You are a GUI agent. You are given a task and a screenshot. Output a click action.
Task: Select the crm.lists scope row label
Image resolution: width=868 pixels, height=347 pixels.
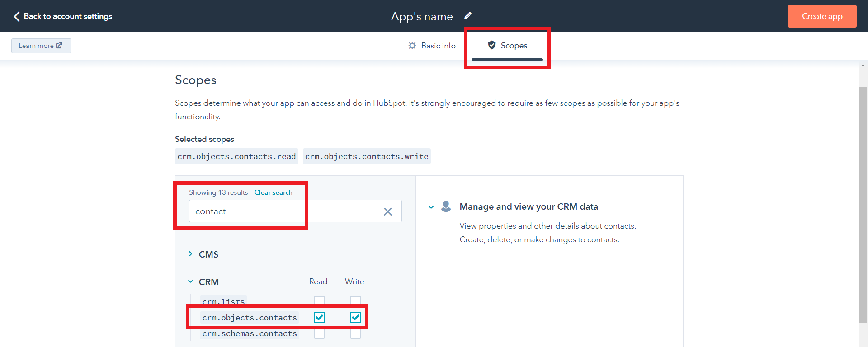coord(223,301)
